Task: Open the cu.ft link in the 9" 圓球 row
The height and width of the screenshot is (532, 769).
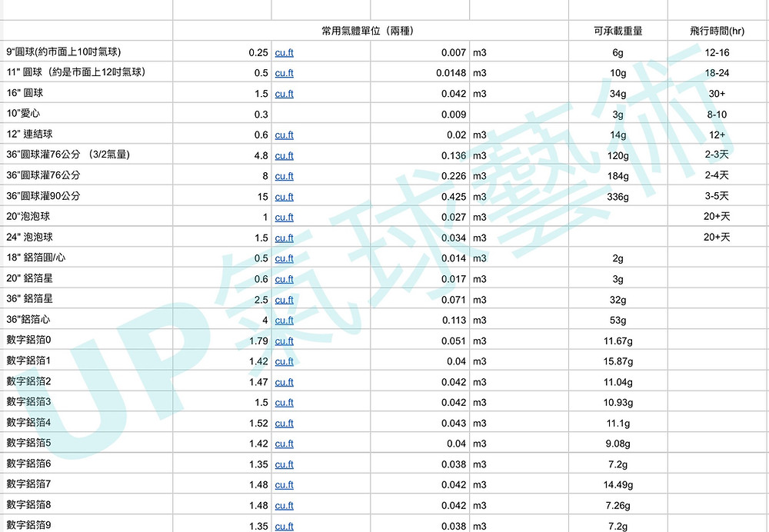Action: 284,52
